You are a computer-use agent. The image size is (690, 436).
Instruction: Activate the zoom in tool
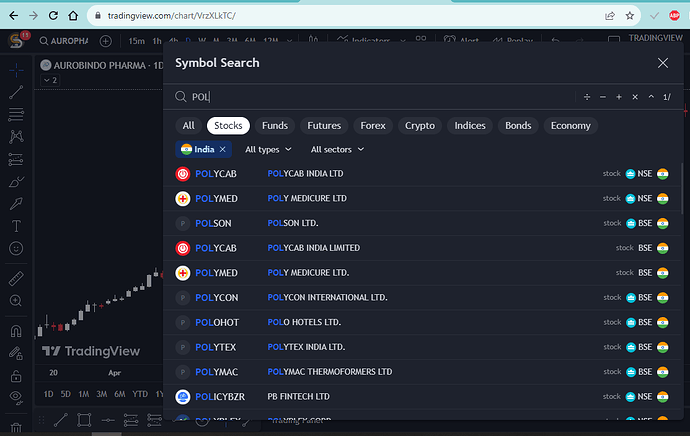[x=16, y=301]
